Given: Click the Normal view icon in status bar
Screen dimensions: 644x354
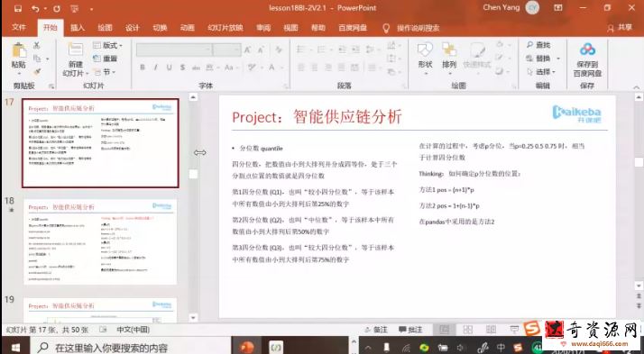Looking at the screenshot, I should point(444,330).
